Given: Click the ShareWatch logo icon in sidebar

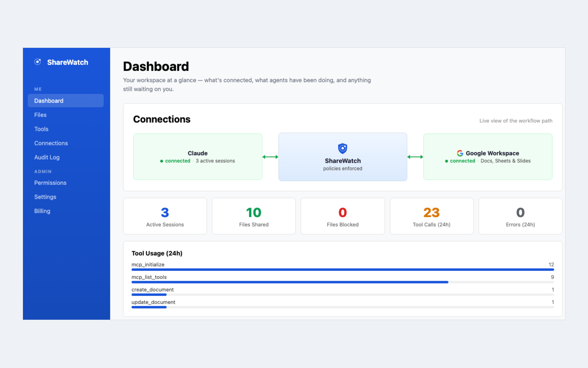Looking at the screenshot, I should (x=38, y=62).
